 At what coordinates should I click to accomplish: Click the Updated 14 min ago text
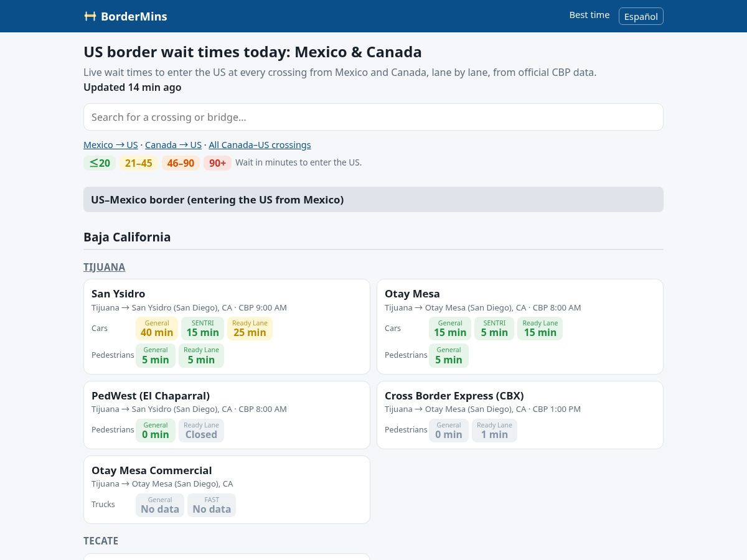[x=133, y=87]
